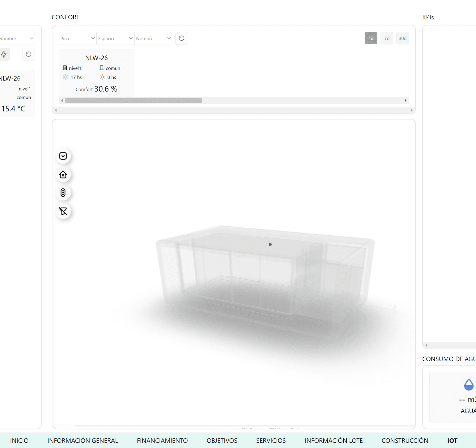The height and width of the screenshot is (448, 476).
Task: Open the Nombre dropdown in Confort panel
Action: [153, 38]
